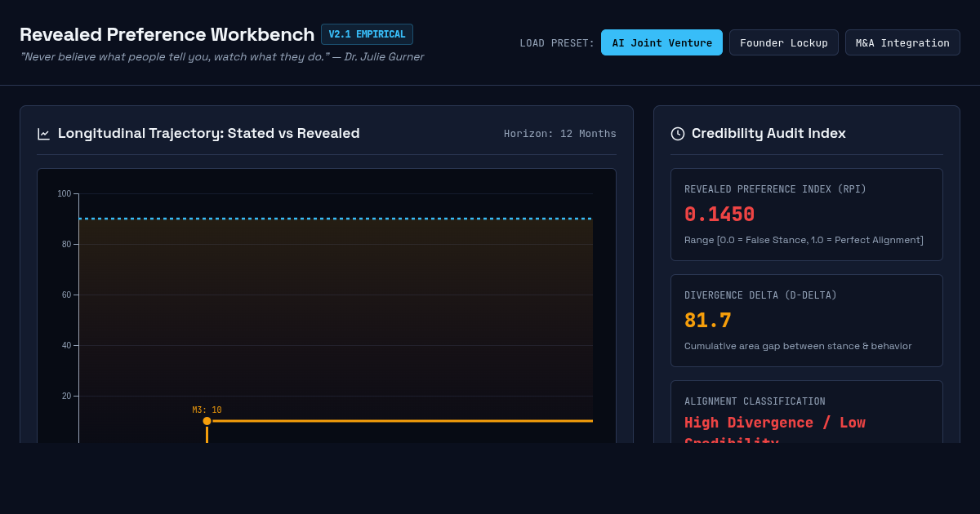Viewport: 980px width, 514px height.
Task: Click the 60 y-axis tick label
Action: click(x=66, y=295)
